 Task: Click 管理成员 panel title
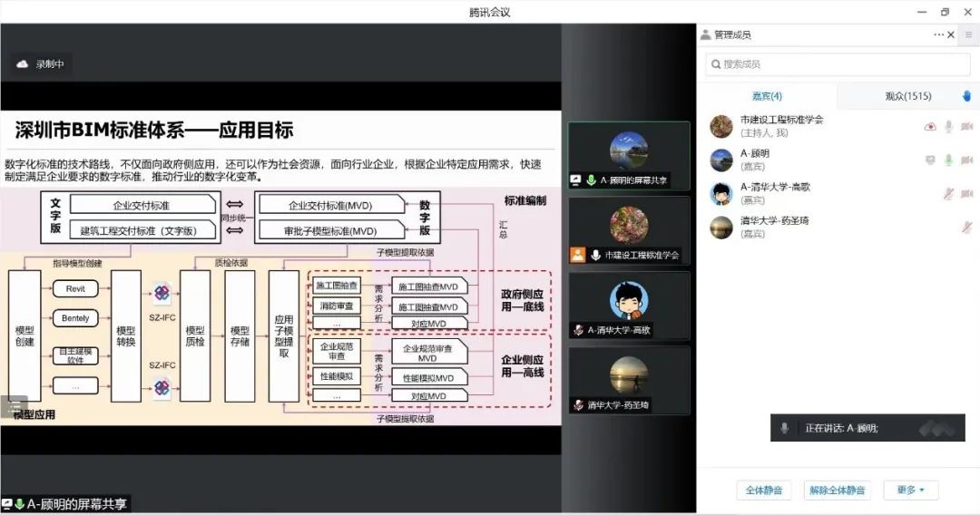[x=732, y=35]
